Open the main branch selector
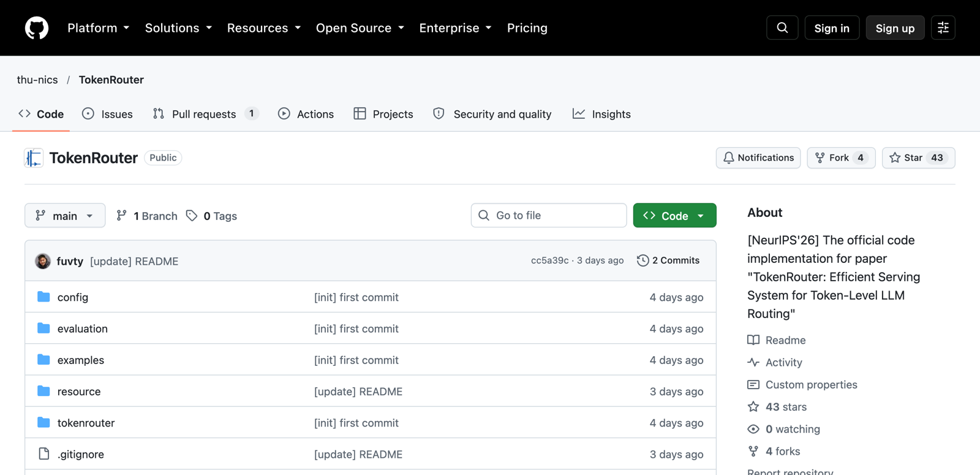Image resolution: width=980 pixels, height=475 pixels. pos(65,216)
